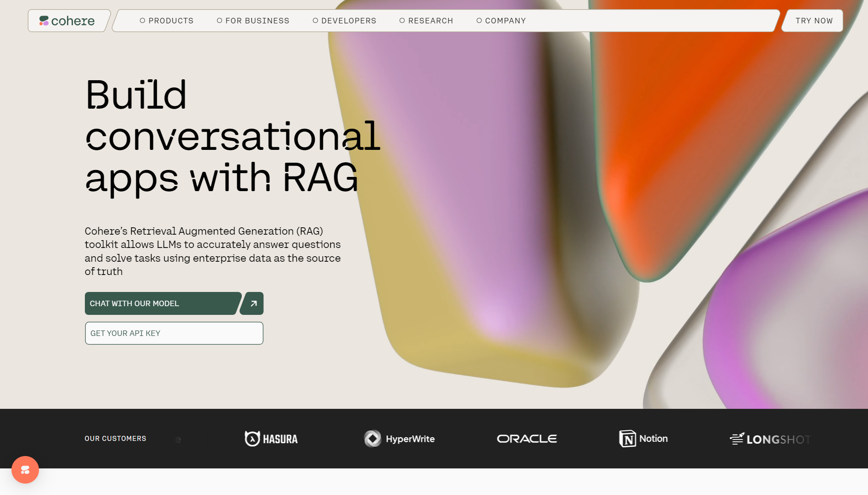Click the Notion customer logo
This screenshot has width=868, height=495.
pos(643,439)
